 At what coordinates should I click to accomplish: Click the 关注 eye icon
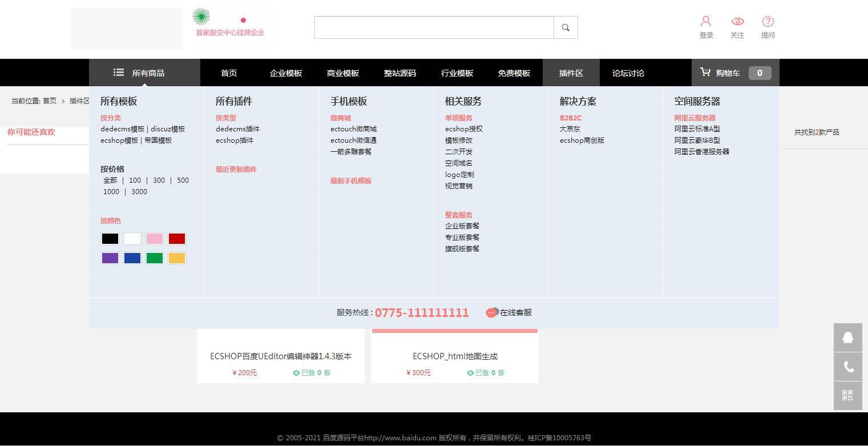pos(737,21)
